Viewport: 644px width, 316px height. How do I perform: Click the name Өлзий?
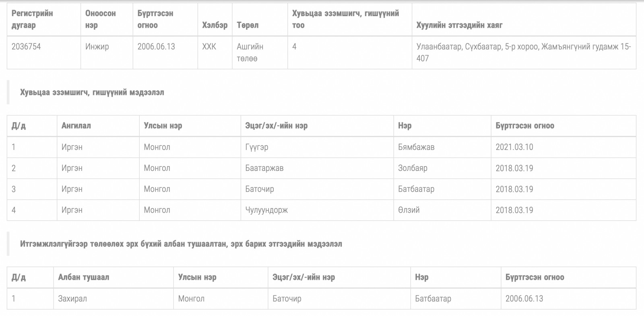(409, 210)
